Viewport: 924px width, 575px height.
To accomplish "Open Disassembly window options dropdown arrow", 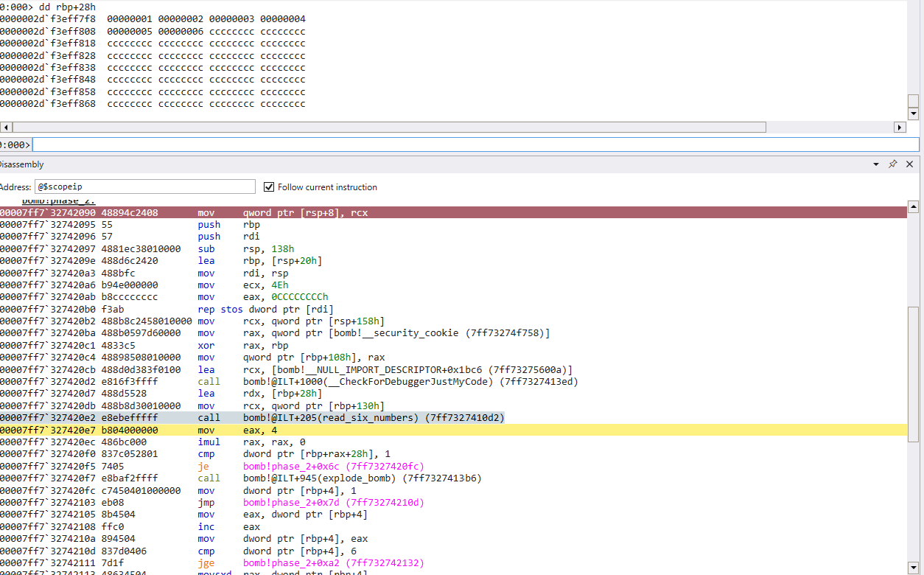I will coord(876,164).
